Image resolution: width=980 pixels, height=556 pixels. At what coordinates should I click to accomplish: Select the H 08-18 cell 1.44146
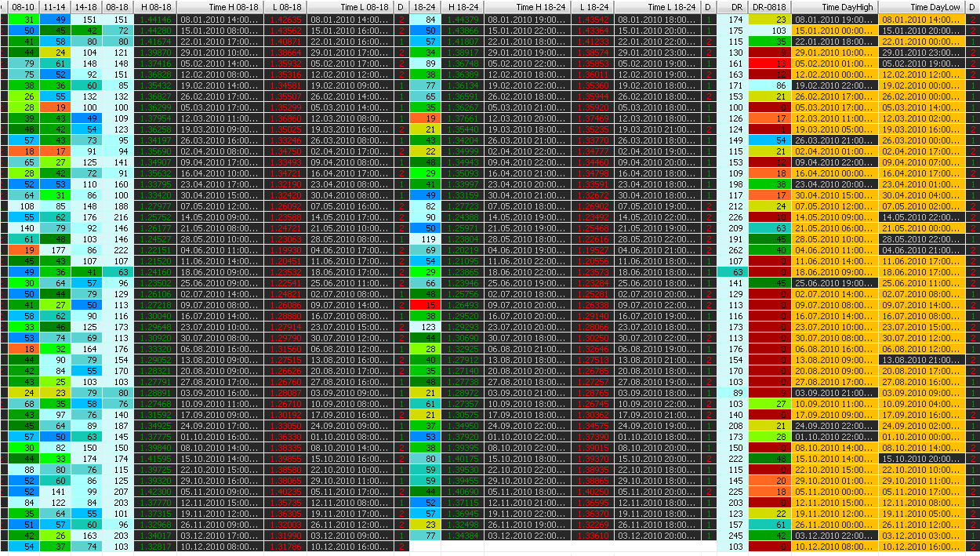pos(154,19)
